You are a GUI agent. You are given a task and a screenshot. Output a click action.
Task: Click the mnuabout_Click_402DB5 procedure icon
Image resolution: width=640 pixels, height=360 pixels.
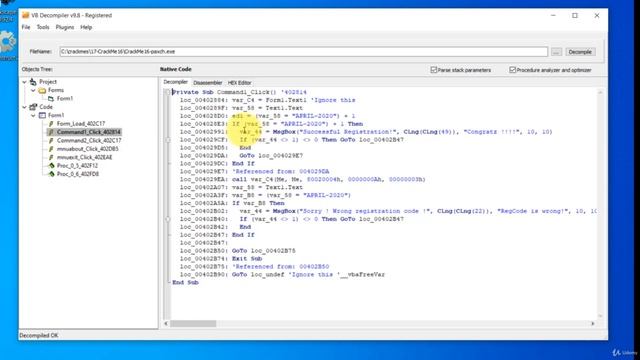point(51,149)
